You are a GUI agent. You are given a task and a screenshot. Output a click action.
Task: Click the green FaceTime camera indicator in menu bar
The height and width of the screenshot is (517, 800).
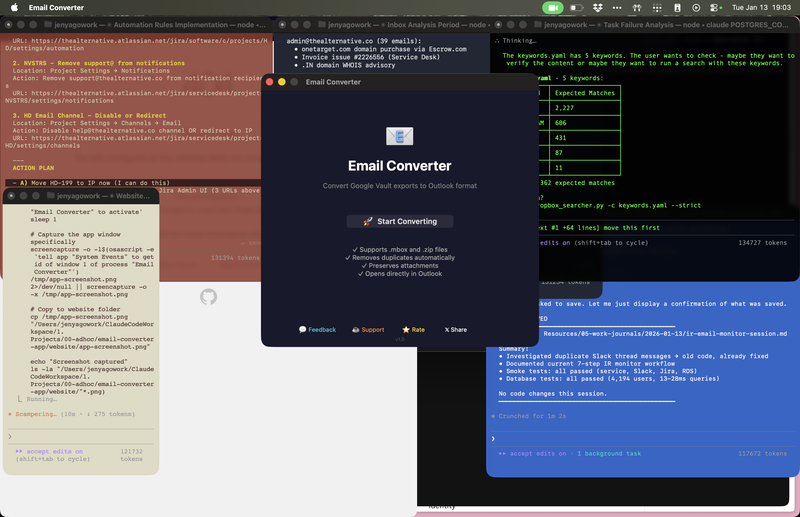(553, 8)
